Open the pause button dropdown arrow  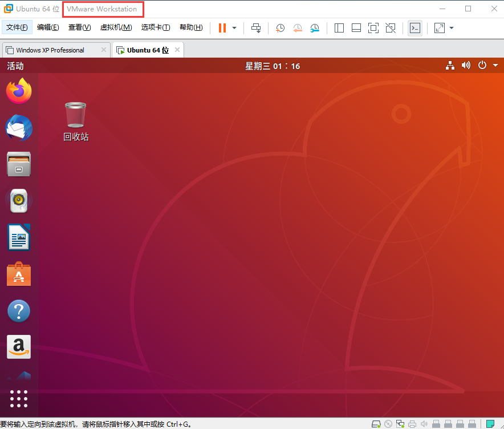pos(234,27)
